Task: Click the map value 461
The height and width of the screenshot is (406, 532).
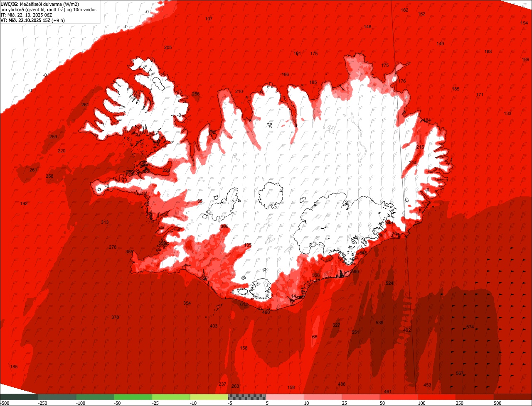Action: click(388, 392)
